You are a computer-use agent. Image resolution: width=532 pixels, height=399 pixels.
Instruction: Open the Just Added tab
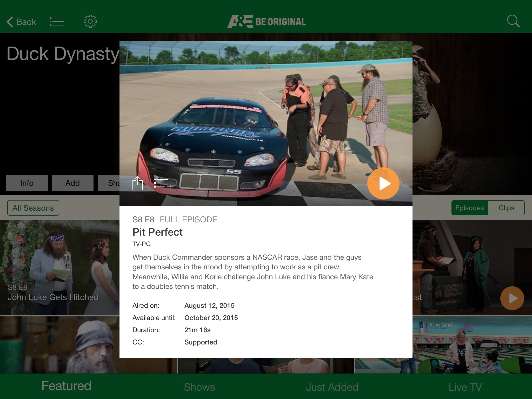[x=332, y=387]
